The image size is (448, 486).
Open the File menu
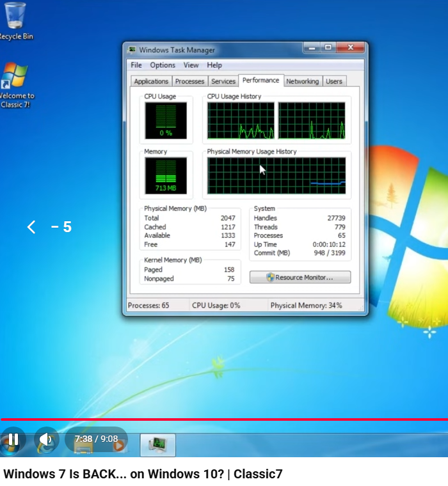pyautogui.click(x=136, y=65)
